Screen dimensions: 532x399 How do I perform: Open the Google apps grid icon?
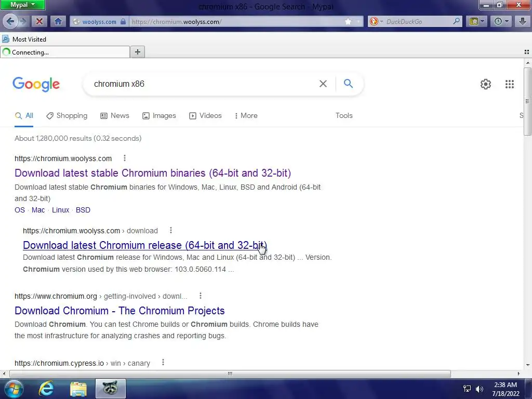(x=509, y=84)
